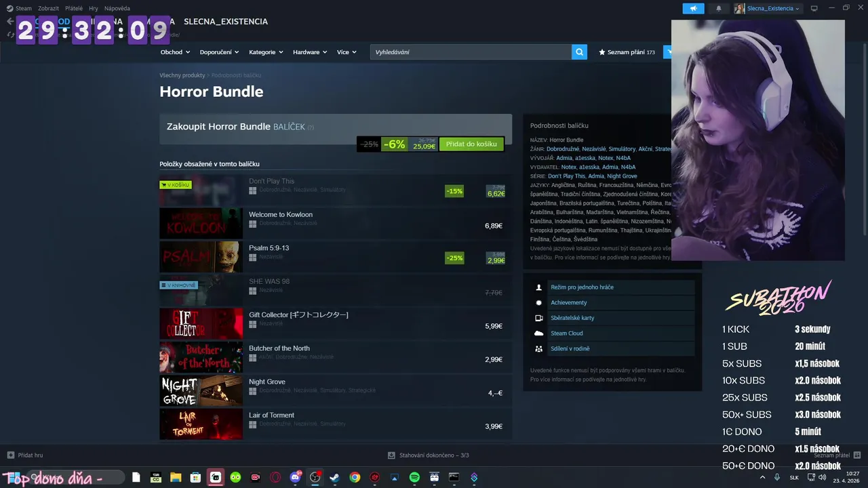Click the Režim pro jednoho hráče icon
The width and height of the screenshot is (868, 488).
[538, 287]
